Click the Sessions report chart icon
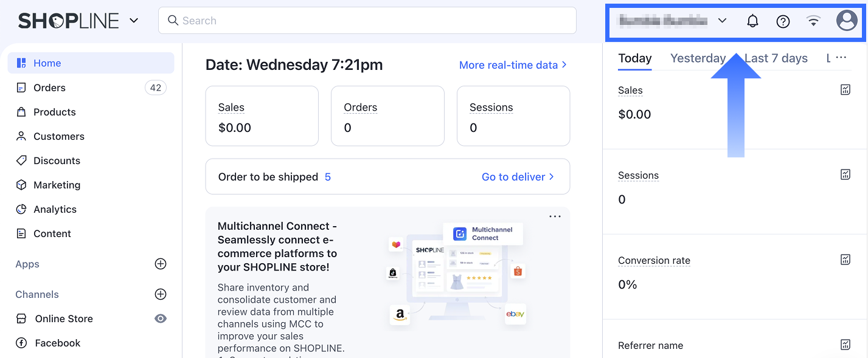The width and height of the screenshot is (868, 358). point(845,175)
